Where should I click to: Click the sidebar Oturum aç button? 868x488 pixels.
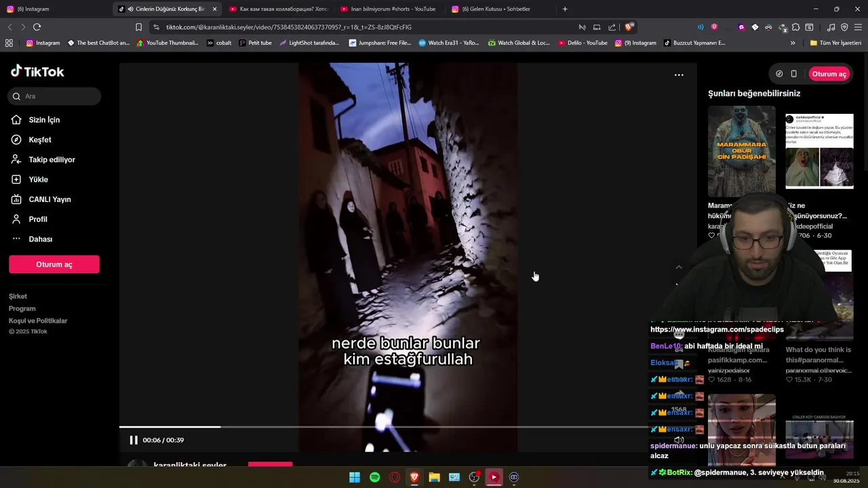pos(54,264)
